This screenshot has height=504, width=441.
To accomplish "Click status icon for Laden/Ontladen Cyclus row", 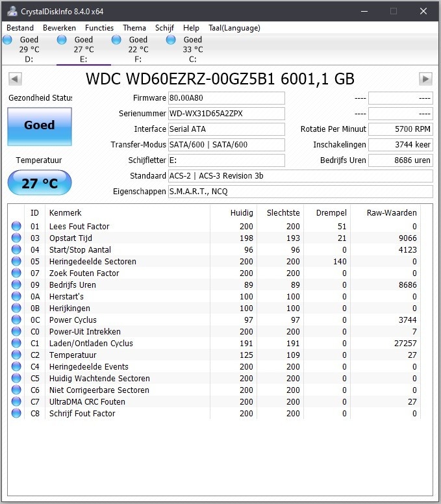I will (x=16, y=343).
